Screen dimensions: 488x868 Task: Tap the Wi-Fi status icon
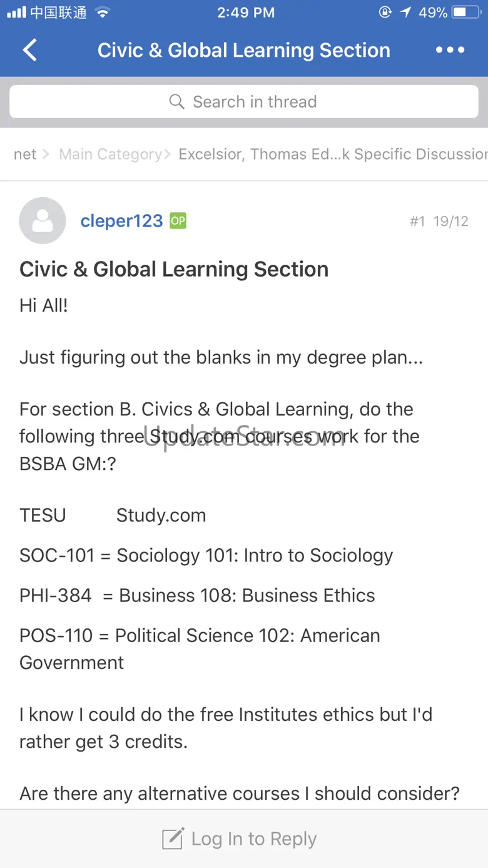[x=103, y=13]
